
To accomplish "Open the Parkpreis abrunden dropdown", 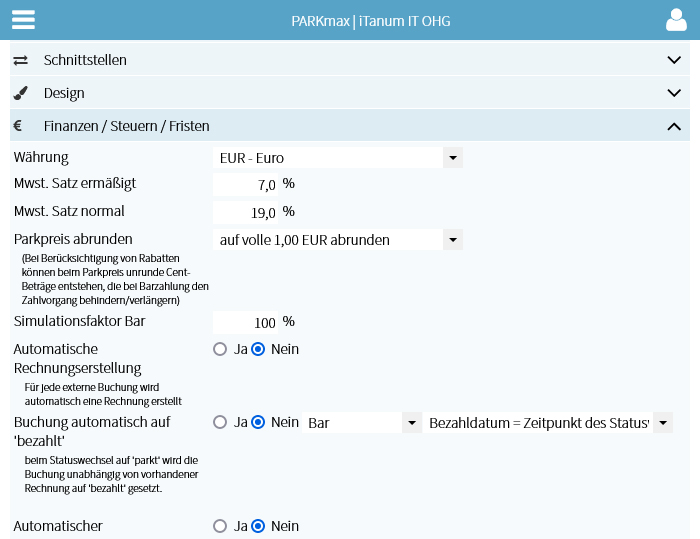I will pos(338,240).
